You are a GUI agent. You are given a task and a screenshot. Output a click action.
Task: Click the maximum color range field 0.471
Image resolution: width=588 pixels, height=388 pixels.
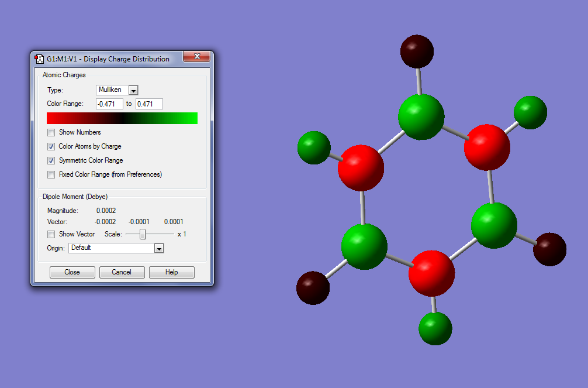[149, 104]
